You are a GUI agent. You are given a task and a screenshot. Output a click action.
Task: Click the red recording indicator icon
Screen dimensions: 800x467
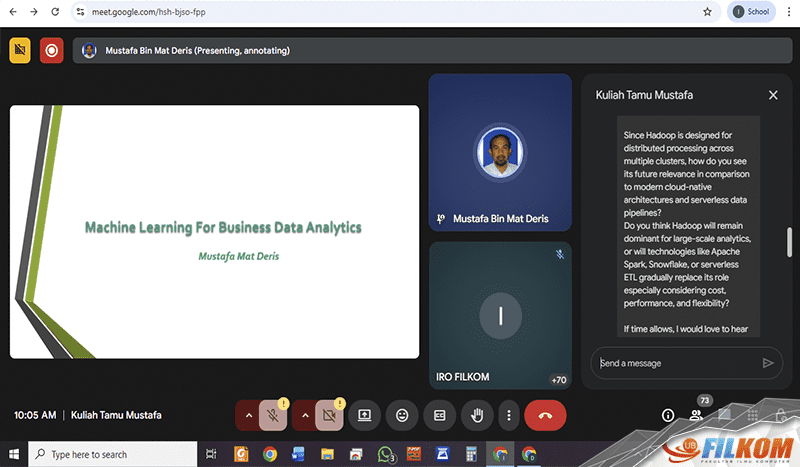click(51, 50)
